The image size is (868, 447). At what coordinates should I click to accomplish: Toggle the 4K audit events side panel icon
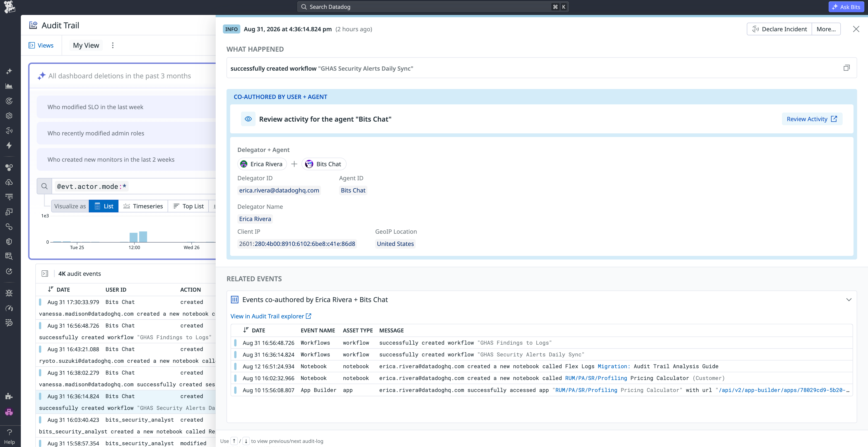(45, 274)
